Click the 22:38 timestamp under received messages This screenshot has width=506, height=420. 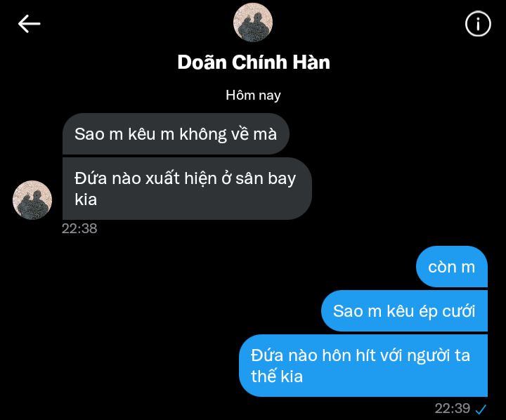point(79,228)
